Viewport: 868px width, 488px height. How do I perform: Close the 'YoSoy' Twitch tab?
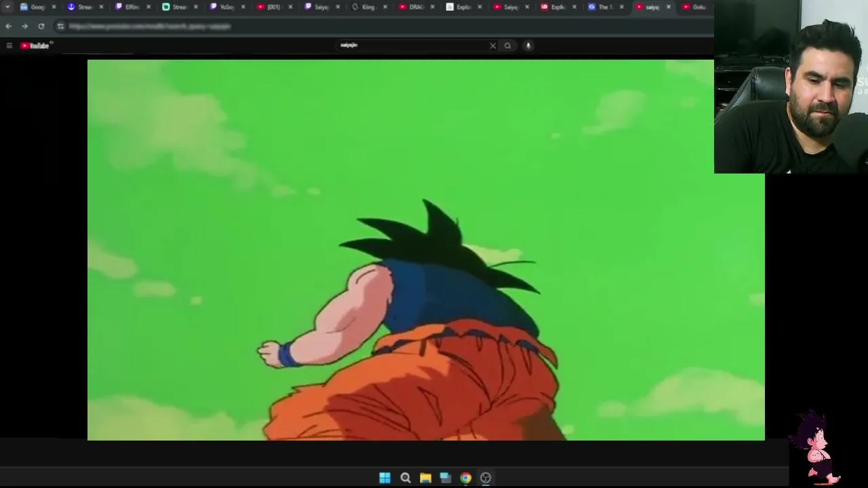tap(243, 7)
